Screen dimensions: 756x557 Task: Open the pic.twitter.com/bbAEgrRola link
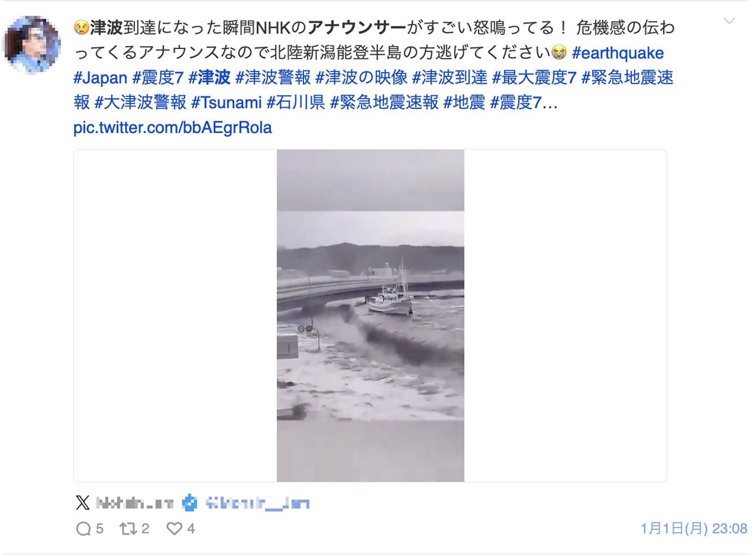pos(173,127)
